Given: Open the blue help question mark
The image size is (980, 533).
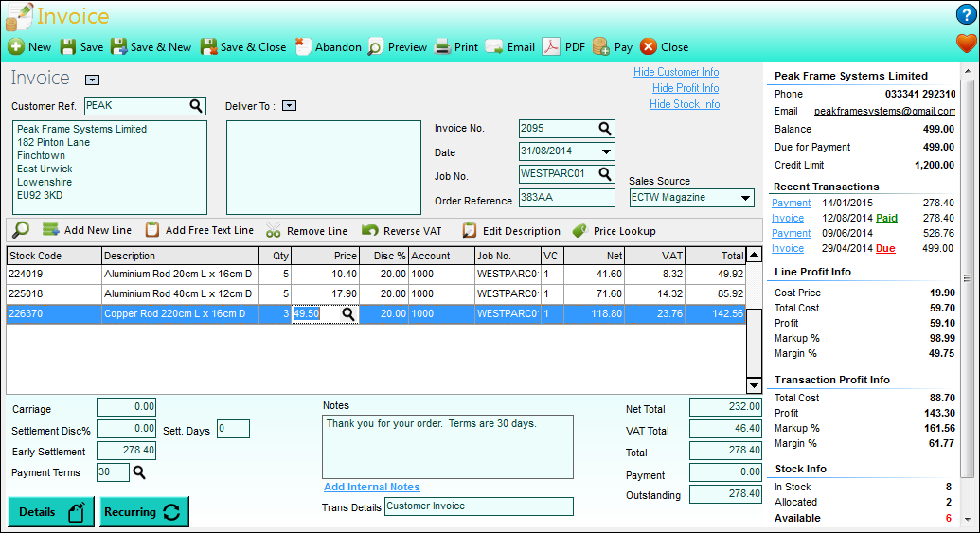Looking at the screenshot, I should pos(966,15).
